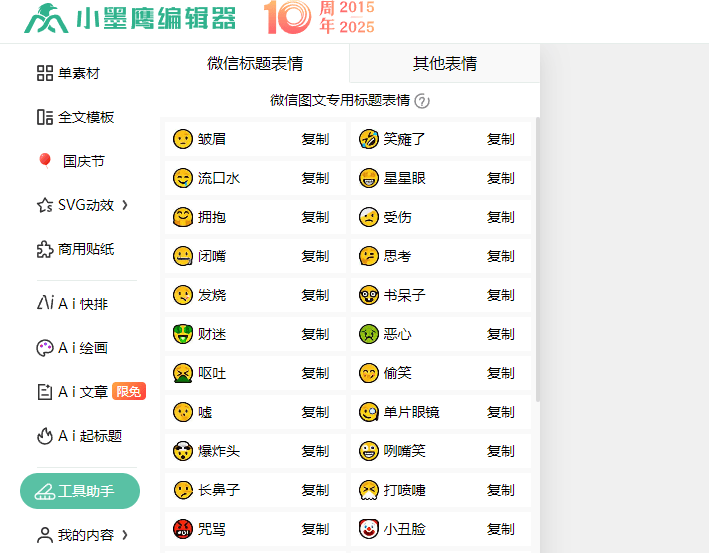Open the 全文模板 sidebar item

[76, 117]
